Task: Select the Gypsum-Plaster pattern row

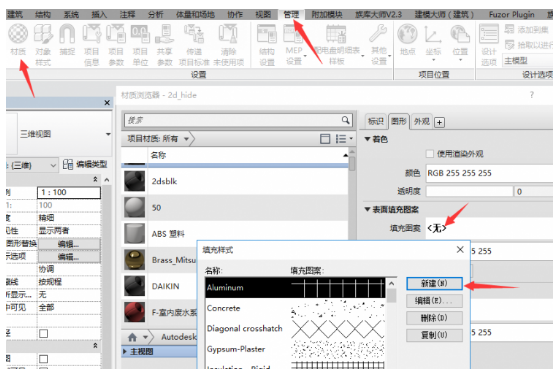Action: point(295,349)
